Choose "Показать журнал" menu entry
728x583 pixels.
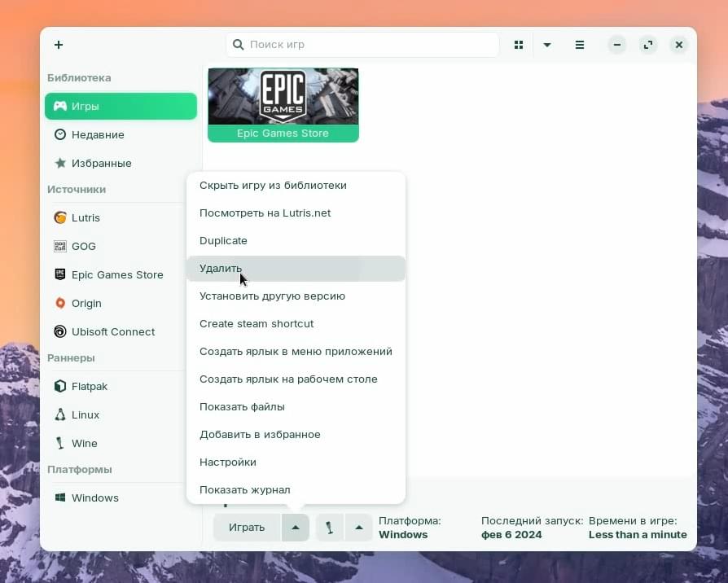point(296,489)
